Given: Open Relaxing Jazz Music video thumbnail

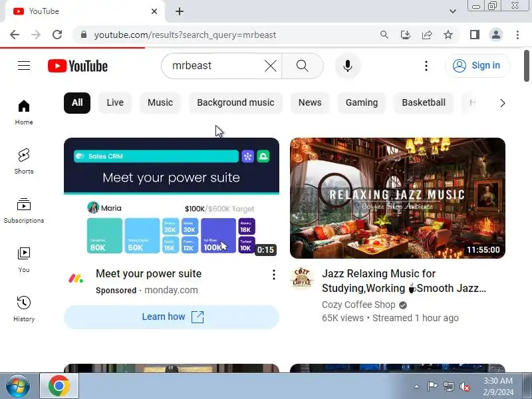Looking at the screenshot, I should [x=397, y=198].
